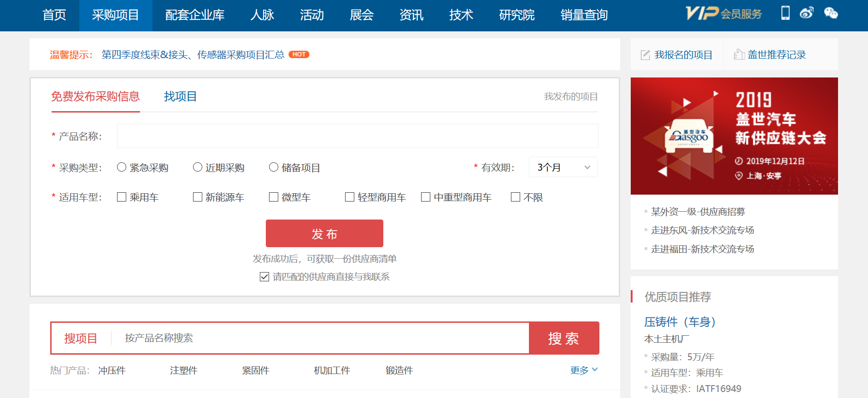Screen dimensions: 868x398
Task: Click the thumbs-up icon beside 盖世推荐记录
Action: tap(739, 54)
